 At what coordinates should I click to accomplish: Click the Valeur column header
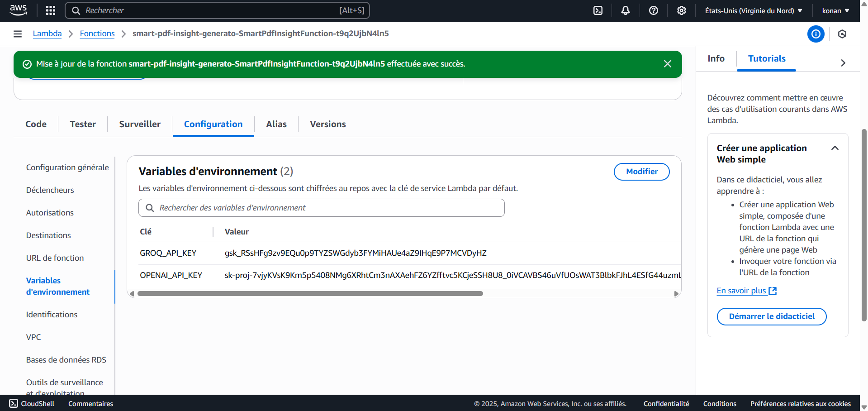237,232
